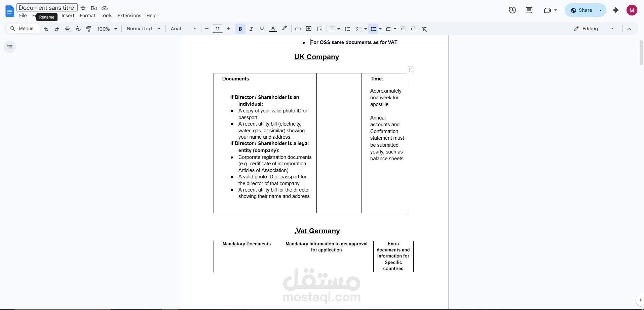The width and height of the screenshot is (644, 310).
Task: Move the document to a folder
Action: point(94,8)
